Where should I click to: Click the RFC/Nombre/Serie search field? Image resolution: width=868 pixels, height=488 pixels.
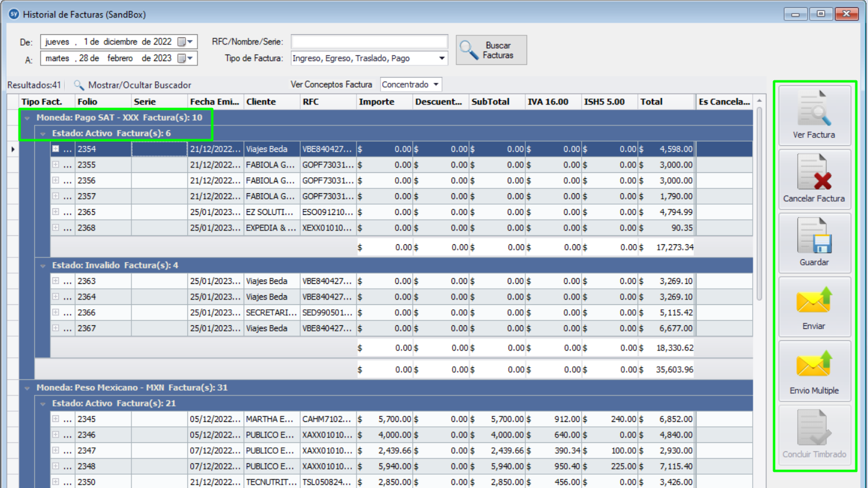369,42
